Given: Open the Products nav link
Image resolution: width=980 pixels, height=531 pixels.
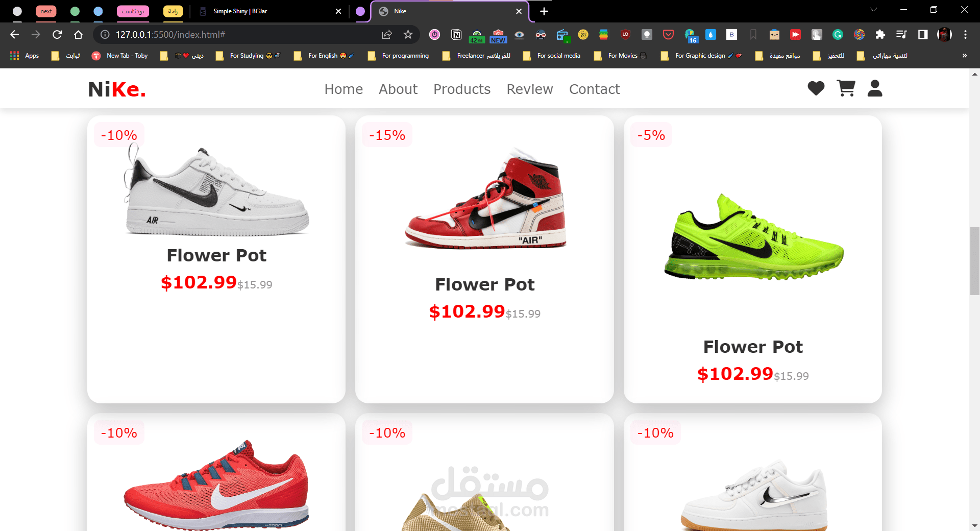Looking at the screenshot, I should (x=462, y=89).
